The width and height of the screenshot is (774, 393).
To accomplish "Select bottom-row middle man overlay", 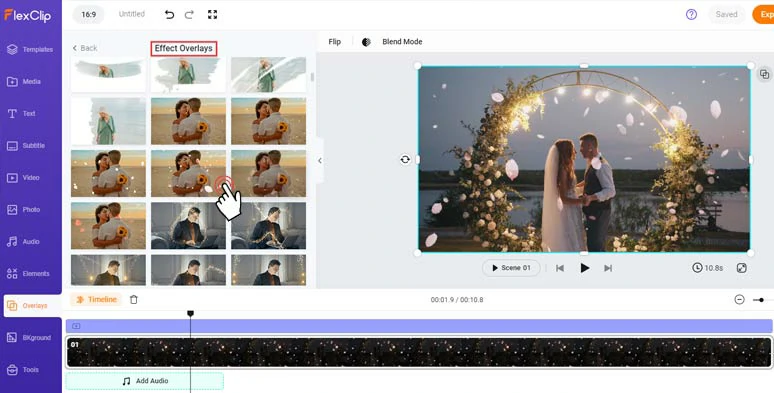I will (x=189, y=270).
